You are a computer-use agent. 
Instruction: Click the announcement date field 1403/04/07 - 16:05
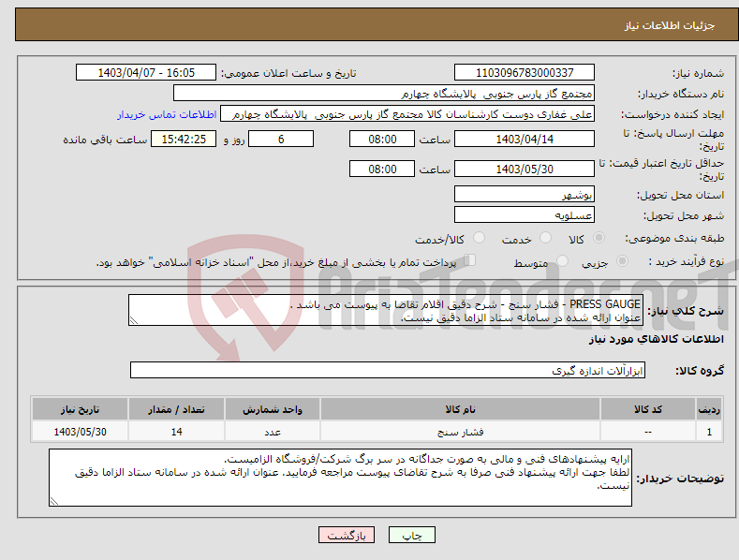[146, 73]
